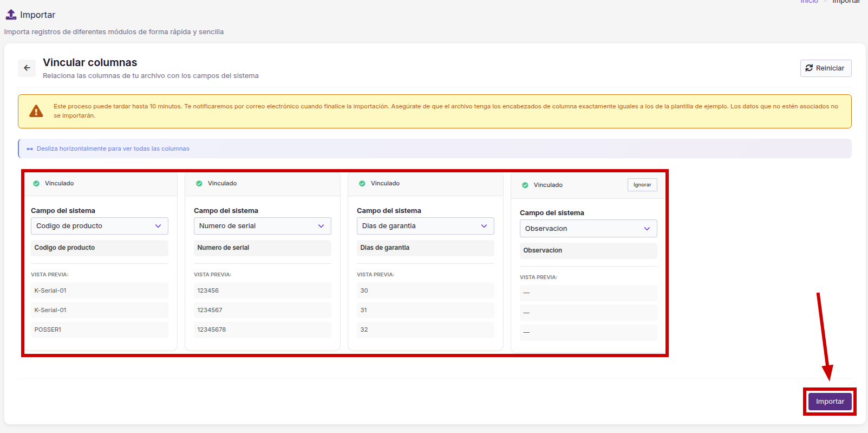Image resolution: width=868 pixels, height=433 pixels.
Task: Open the Codigo de producto system field dropdown
Action: click(100, 226)
